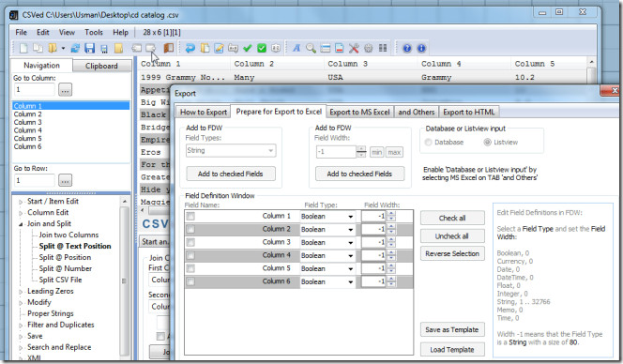The height and width of the screenshot is (364, 623).
Task: Click the blue letter A font icon
Action: tap(296, 48)
